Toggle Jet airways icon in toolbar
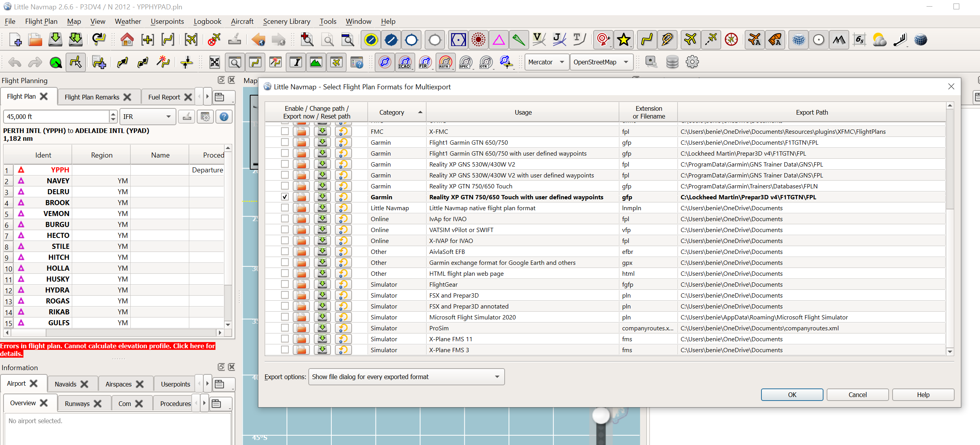This screenshot has height=445, width=980. point(559,40)
